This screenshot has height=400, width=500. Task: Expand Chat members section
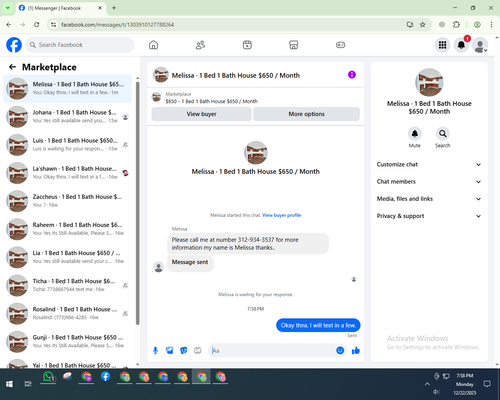429,182
